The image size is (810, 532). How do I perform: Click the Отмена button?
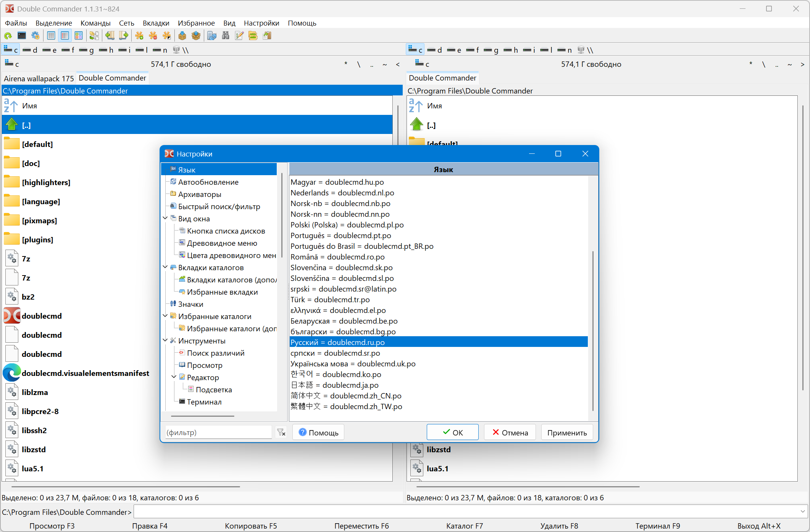[x=510, y=432]
